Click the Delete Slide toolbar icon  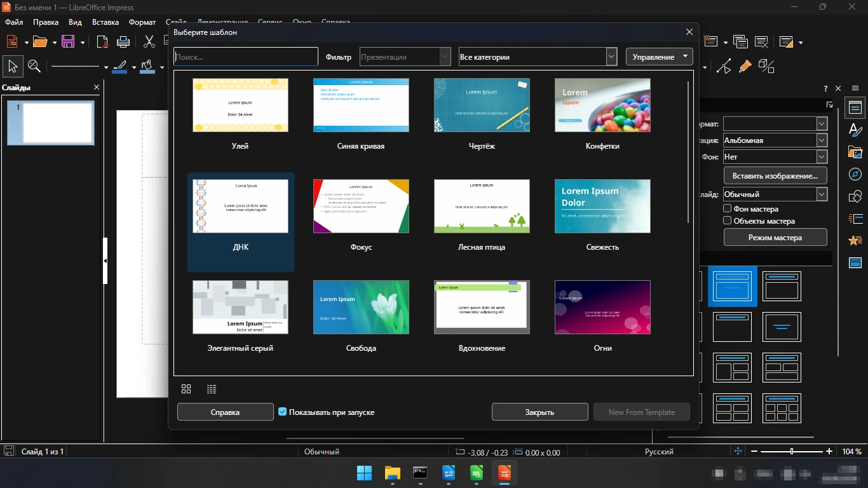(761, 42)
